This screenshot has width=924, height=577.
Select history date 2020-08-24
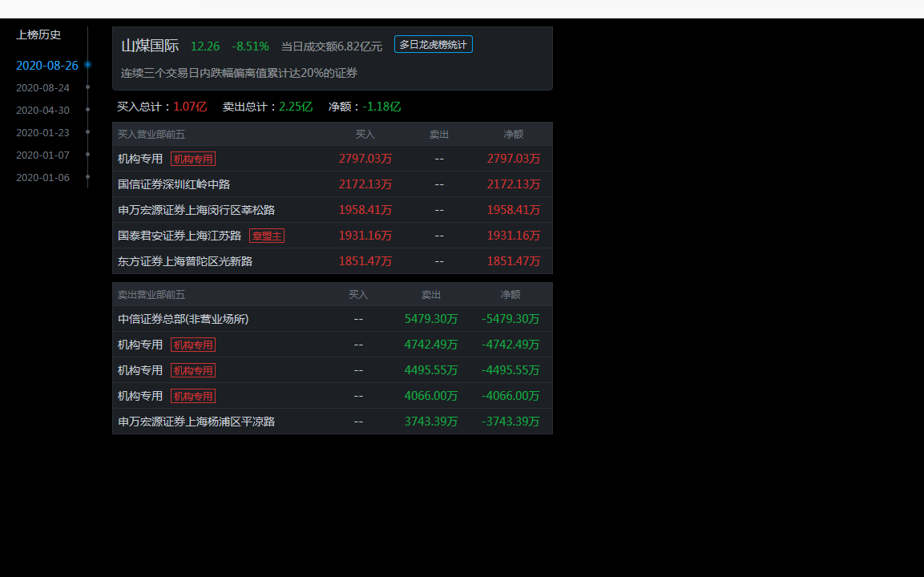coord(42,88)
